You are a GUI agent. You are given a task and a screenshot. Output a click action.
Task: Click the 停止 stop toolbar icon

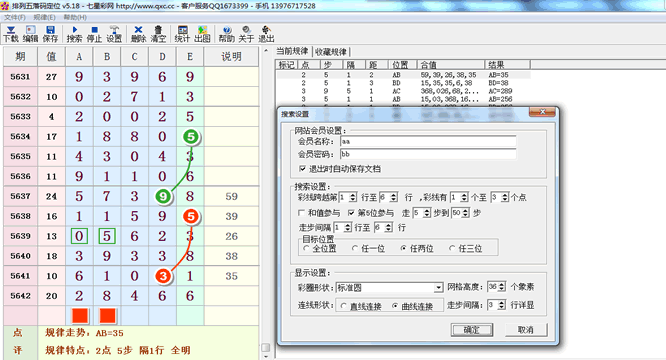[x=94, y=34]
